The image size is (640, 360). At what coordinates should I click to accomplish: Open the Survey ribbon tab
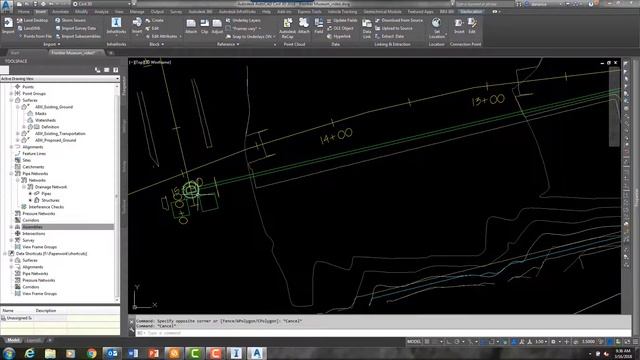coord(176,12)
